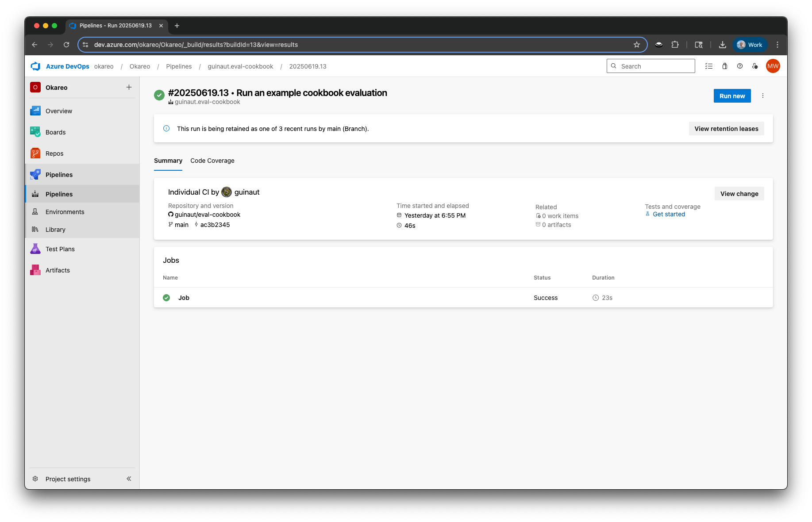Image resolution: width=812 pixels, height=522 pixels.
Task: Open the work items list icon
Action: (x=709, y=66)
